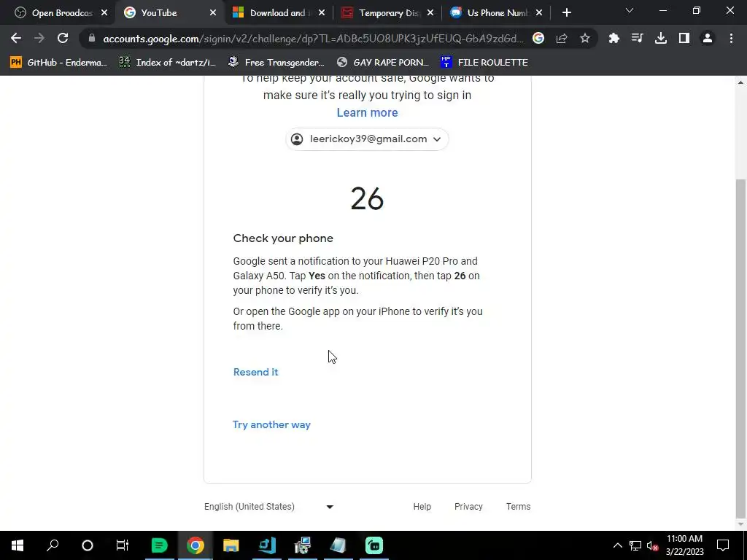
Task: Open the GitHub - Enderma bookmark
Action: point(58,63)
